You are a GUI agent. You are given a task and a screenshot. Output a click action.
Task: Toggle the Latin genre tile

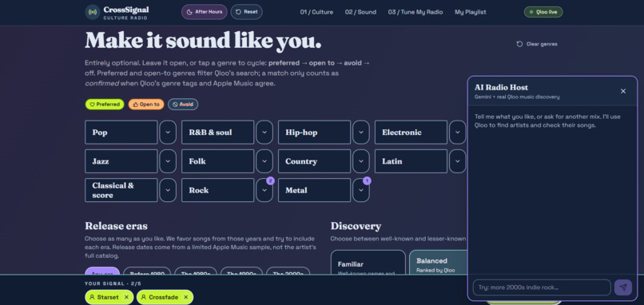[x=411, y=161]
